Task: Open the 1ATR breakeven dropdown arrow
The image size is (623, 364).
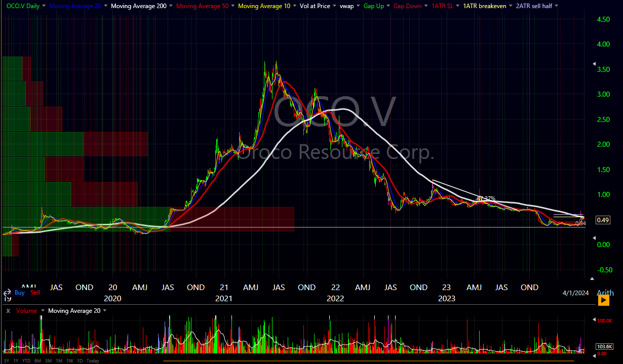Action: coord(511,6)
